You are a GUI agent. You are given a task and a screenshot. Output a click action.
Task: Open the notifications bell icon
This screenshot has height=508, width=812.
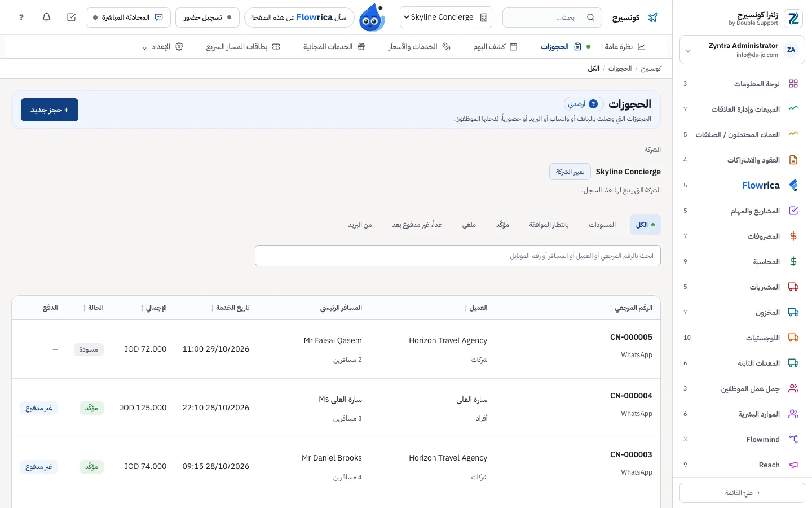[46, 17]
